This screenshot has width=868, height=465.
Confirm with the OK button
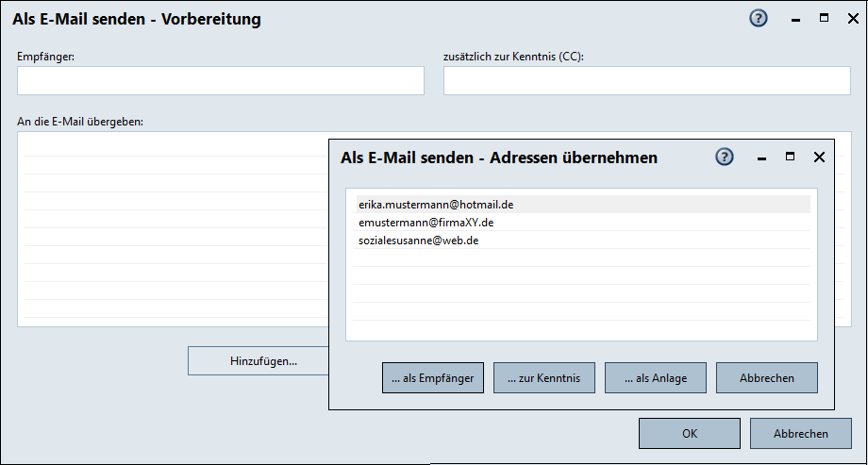[x=690, y=434]
